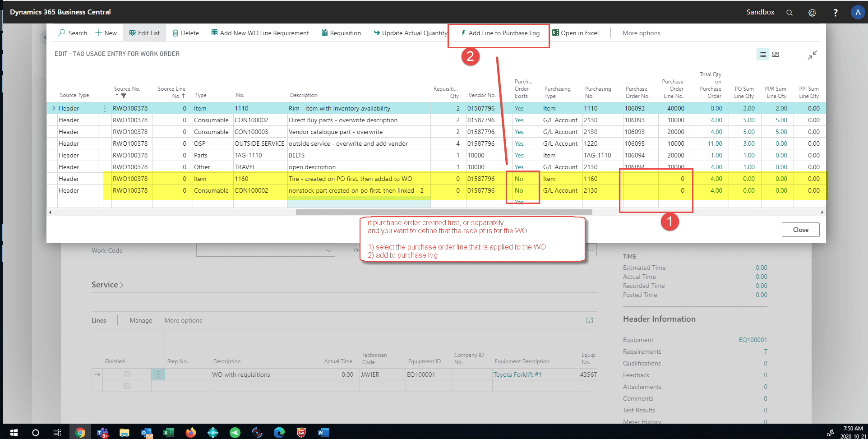Open row menu for WO with requisitions line
The height and width of the screenshot is (439, 868).
pyautogui.click(x=158, y=374)
